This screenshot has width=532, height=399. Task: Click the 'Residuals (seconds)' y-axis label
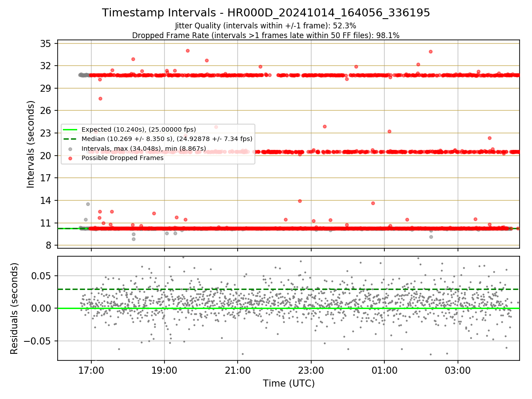(x=14, y=309)
